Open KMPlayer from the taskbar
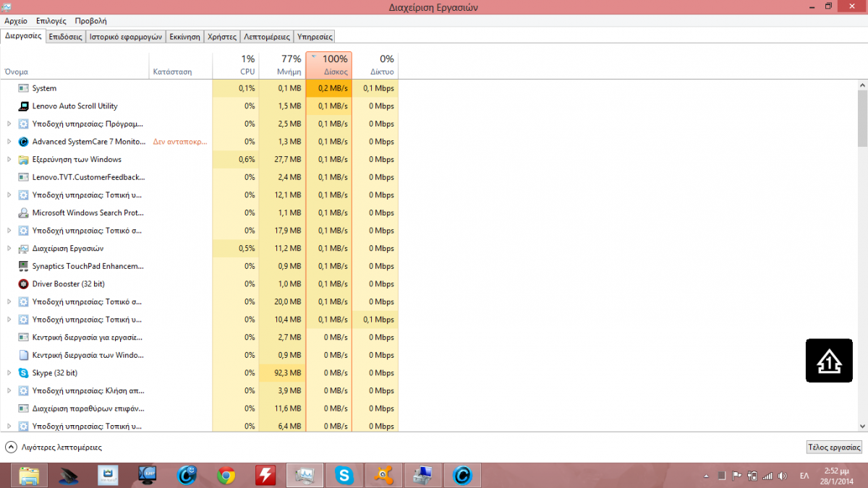Image resolution: width=868 pixels, height=488 pixels. point(147,475)
